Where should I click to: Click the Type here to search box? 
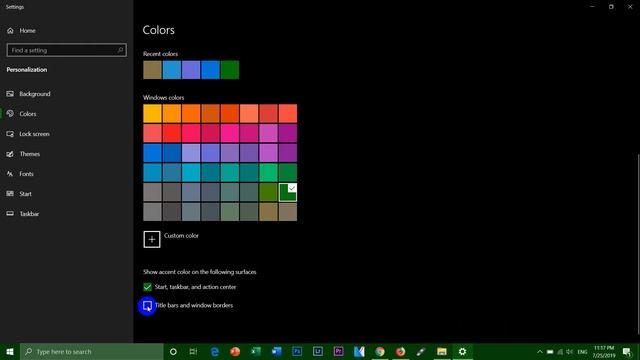tap(92, 351)
